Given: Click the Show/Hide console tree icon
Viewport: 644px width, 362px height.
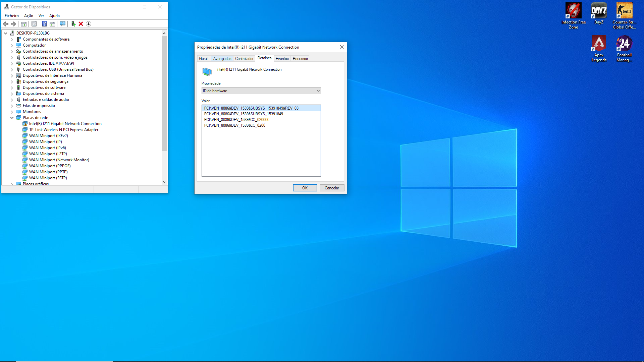Looking at the screenshot, I should pyautogui.click(x=24, y=24).
